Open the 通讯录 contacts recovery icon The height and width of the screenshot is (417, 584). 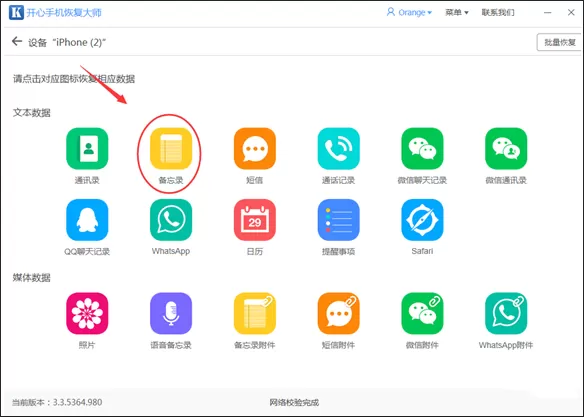click(x=87, y=149)
